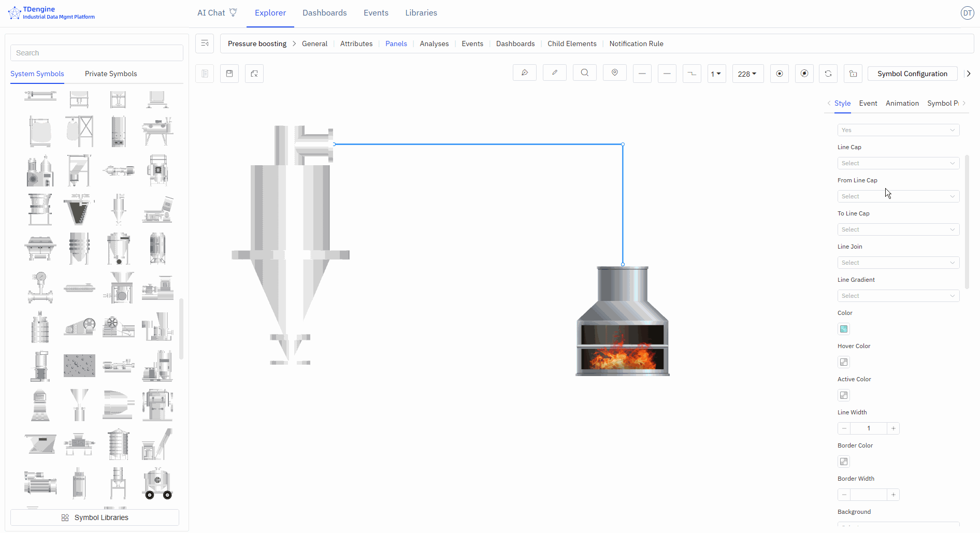Click the location pin icon
This screenshot has width=980, height=533.
(x=614, y=73)
